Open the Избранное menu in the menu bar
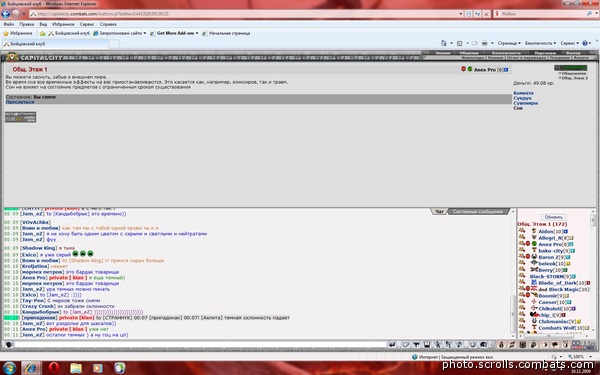 tap(63, 24)
